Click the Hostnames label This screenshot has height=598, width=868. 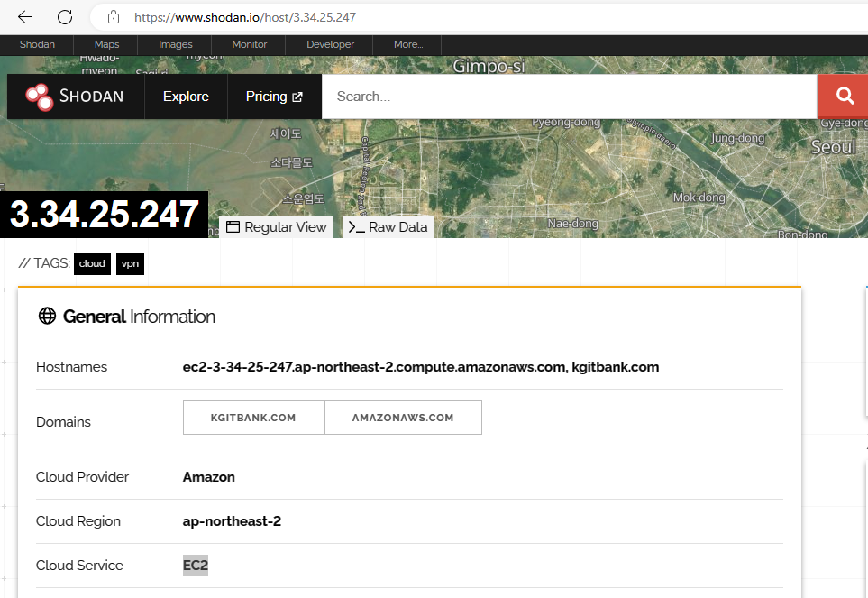71,367
